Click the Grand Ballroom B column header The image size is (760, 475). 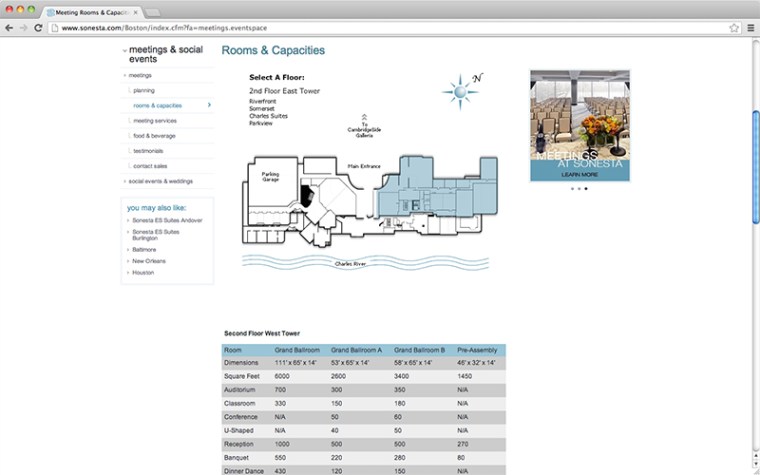419,350
